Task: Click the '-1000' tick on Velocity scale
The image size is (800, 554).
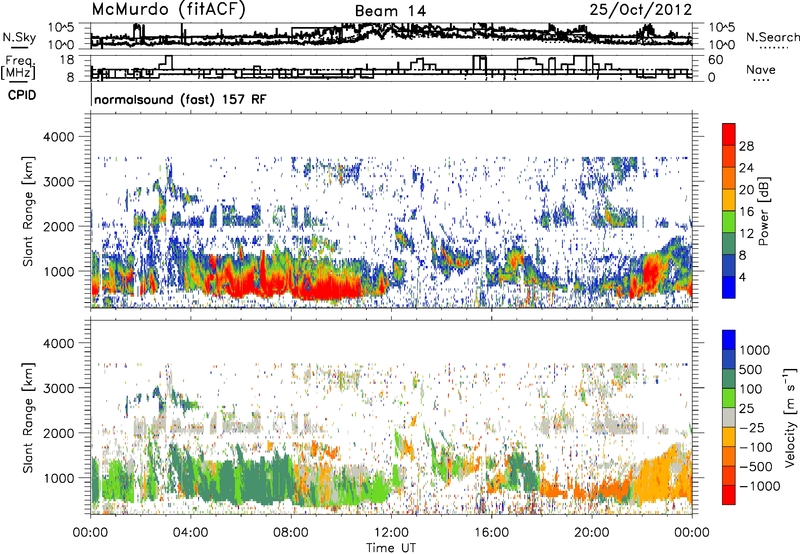Action: click(x=759, y=486)
